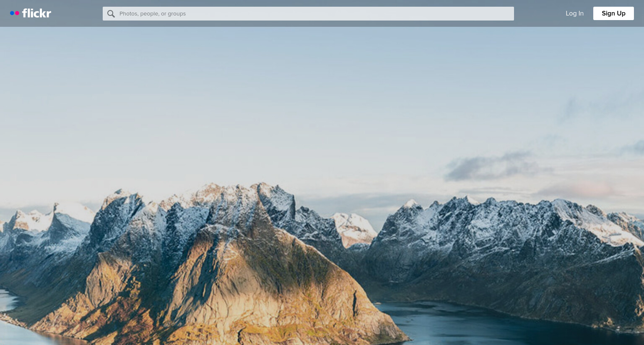This screenshot has width=644, height=345.
Task: Click the Sign Up button
Action: [x=613, y=13]
